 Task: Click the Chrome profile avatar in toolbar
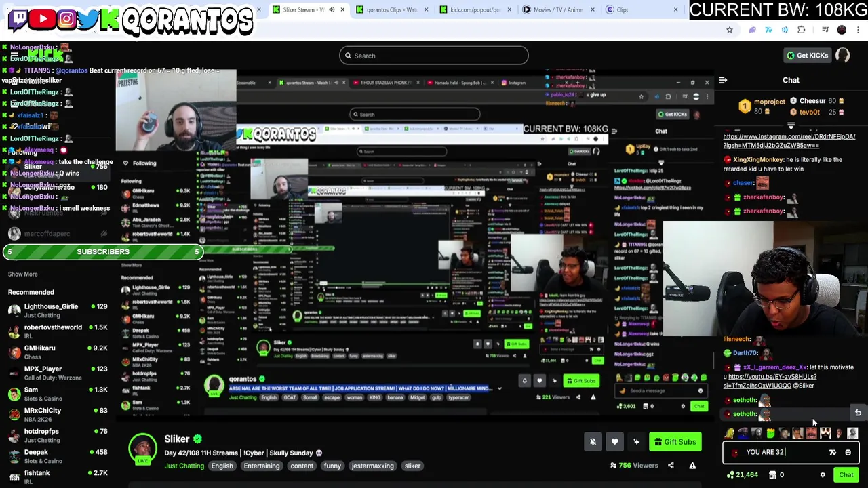(842, 30)
